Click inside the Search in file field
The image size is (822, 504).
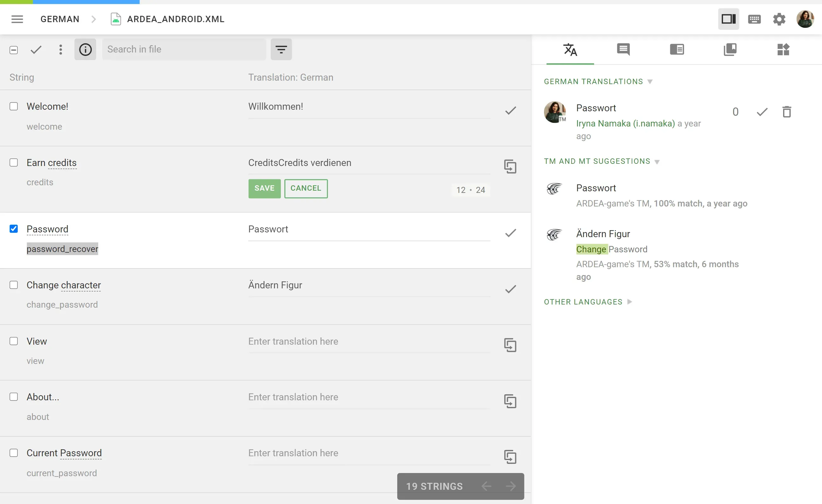pos(183,49)
